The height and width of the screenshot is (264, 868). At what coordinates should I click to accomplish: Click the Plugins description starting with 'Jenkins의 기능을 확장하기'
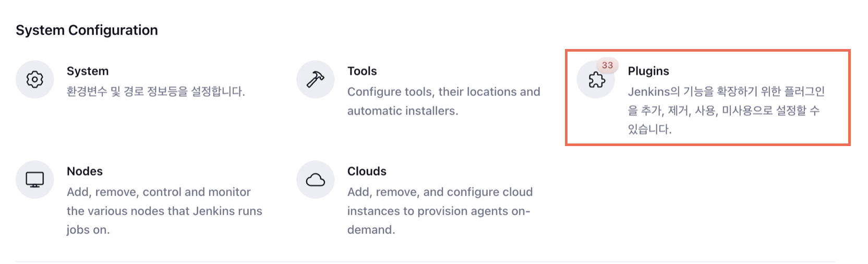726,110
